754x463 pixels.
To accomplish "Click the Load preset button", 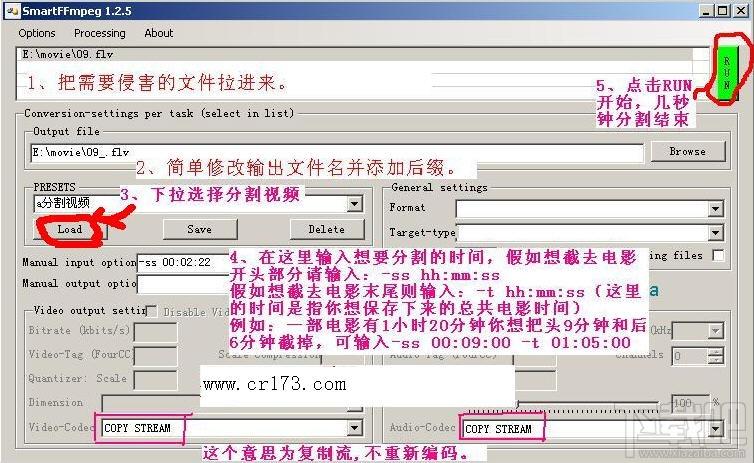I will click(x=70, y=229).
